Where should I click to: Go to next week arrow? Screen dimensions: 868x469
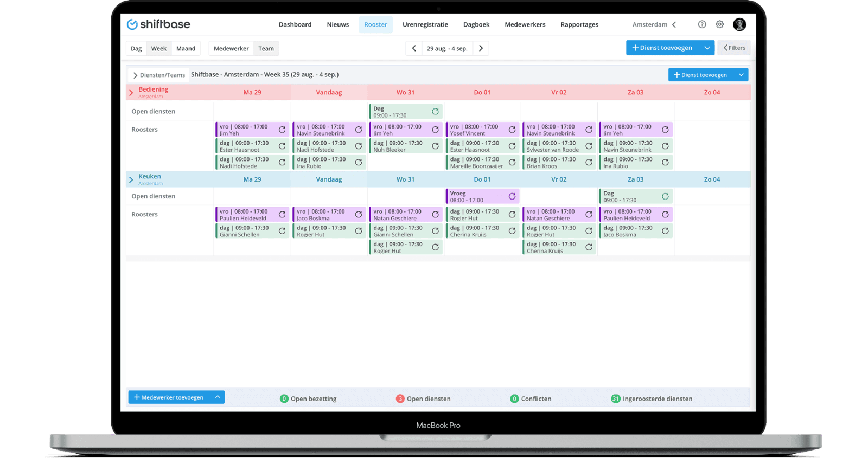(481, 48)
